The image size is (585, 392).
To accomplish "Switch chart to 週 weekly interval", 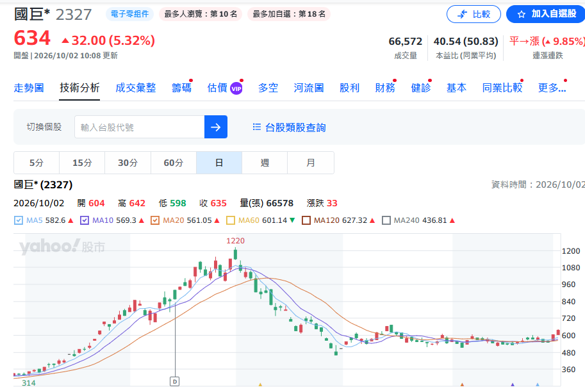I will [265, 163].
